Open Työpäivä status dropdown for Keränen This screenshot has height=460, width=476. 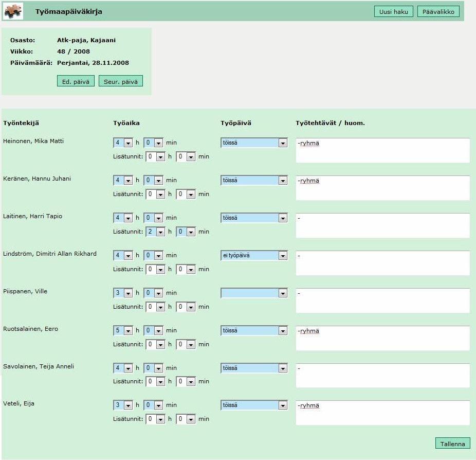click(x=254, y=180)
